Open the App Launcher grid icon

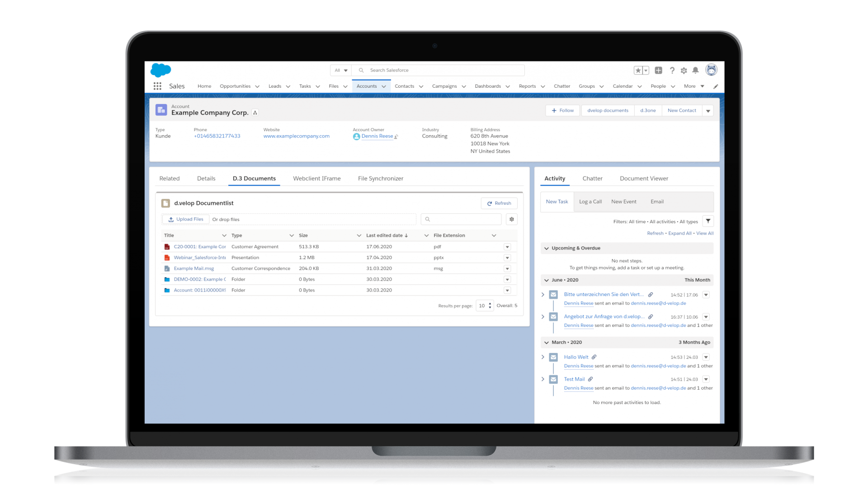[157, 86]
